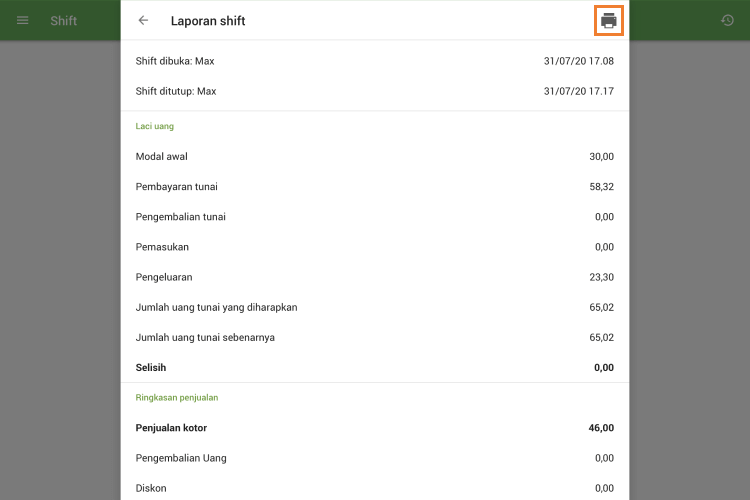Click the Modal awal row
750x500 pixels.
(x=374, y=156)
